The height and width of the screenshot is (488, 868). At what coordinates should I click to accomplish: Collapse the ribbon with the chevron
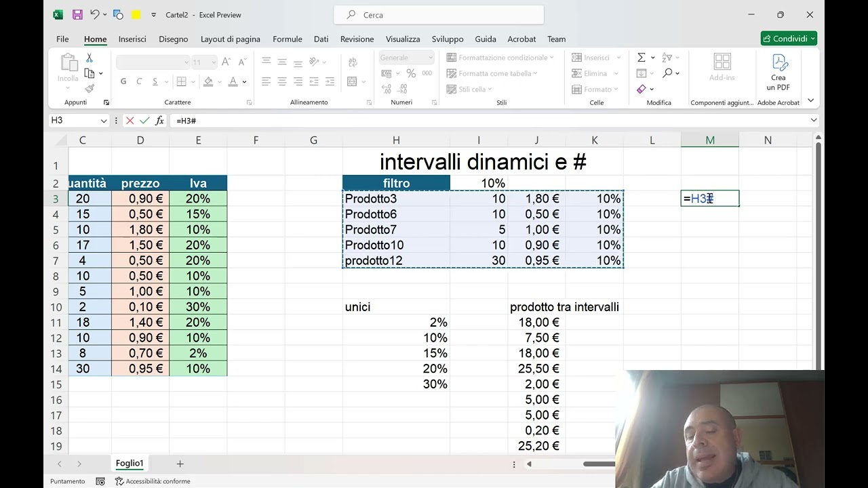pos(810,101)
